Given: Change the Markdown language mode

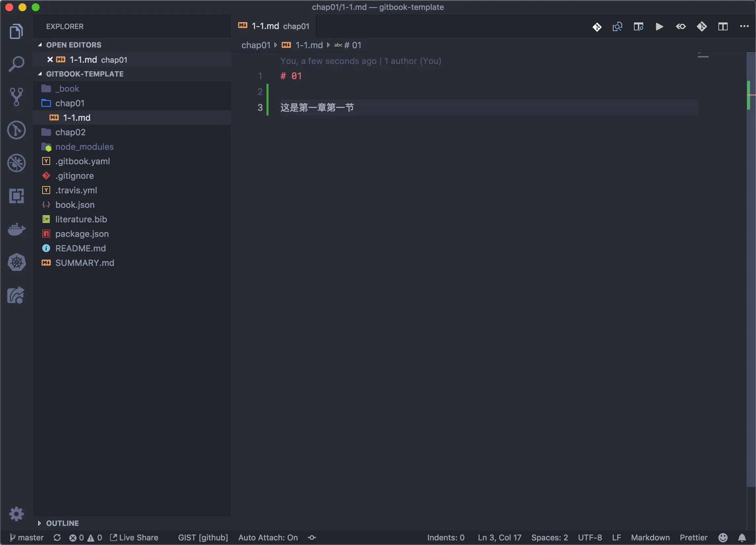Looking at the screenshot, I should click(650, 537).
